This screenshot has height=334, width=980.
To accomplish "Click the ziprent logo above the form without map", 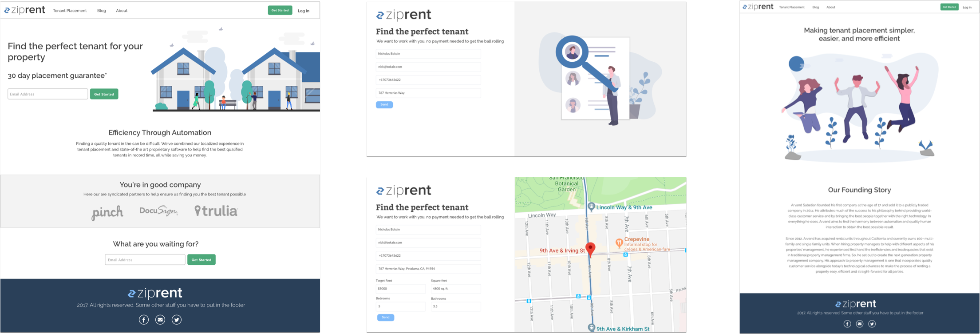I will pyautogui.click(x=403, y=15).
